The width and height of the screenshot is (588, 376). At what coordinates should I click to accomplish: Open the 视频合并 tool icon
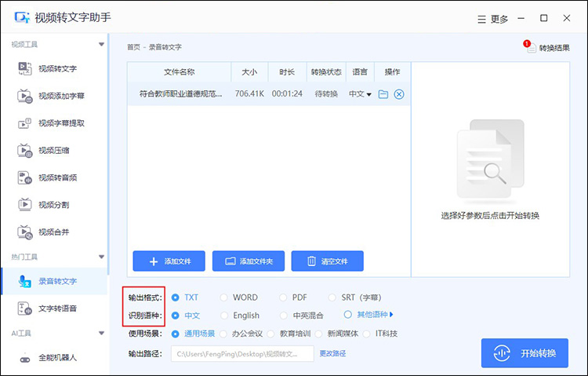[x=25, y=232]
